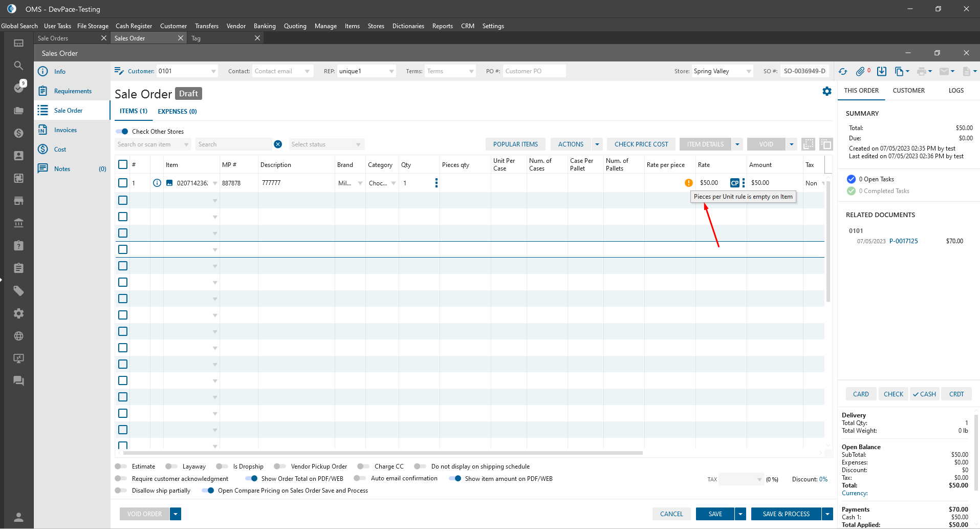Open the Select status dropdown
This screenshot has width=980, height=529.
tap(326, 144)
